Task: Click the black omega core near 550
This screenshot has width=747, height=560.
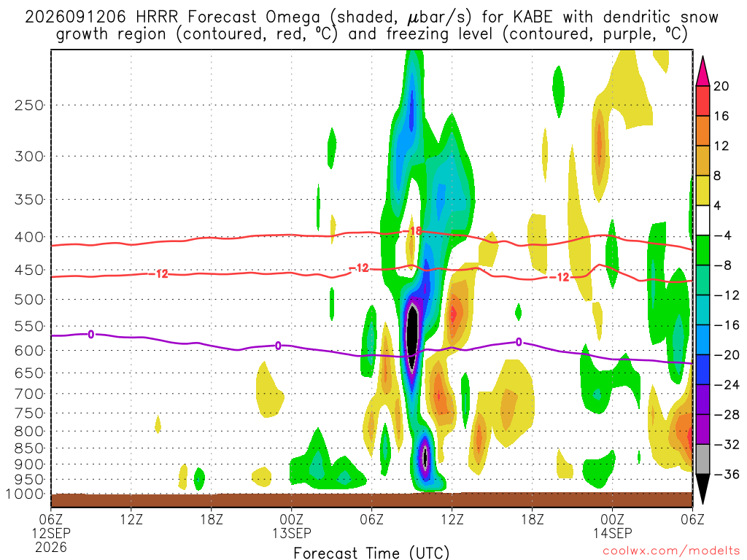Action: pos(413,337)
